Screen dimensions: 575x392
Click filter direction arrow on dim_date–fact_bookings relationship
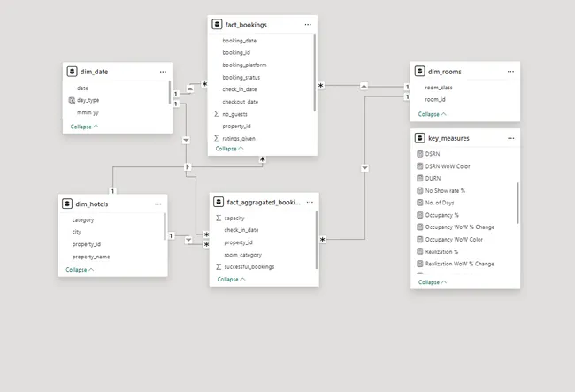(x=190, y=88)
